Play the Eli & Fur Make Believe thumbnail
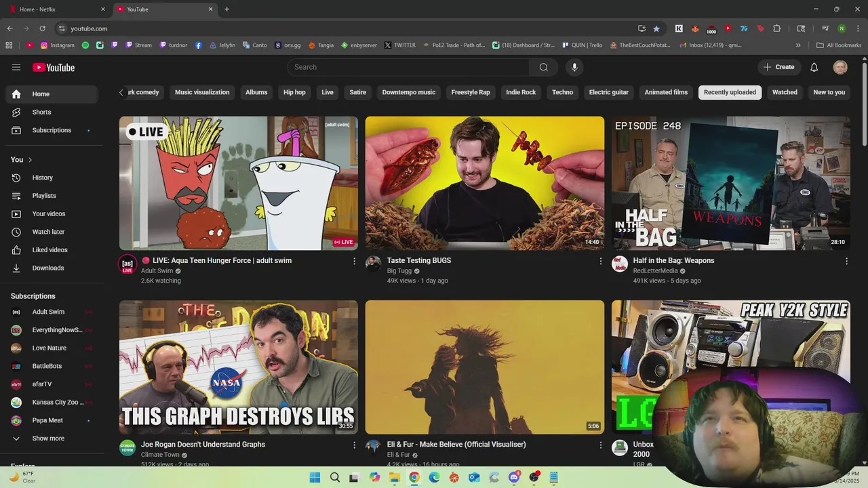Screen dimensions: 868x488 [x=485, y=367]
